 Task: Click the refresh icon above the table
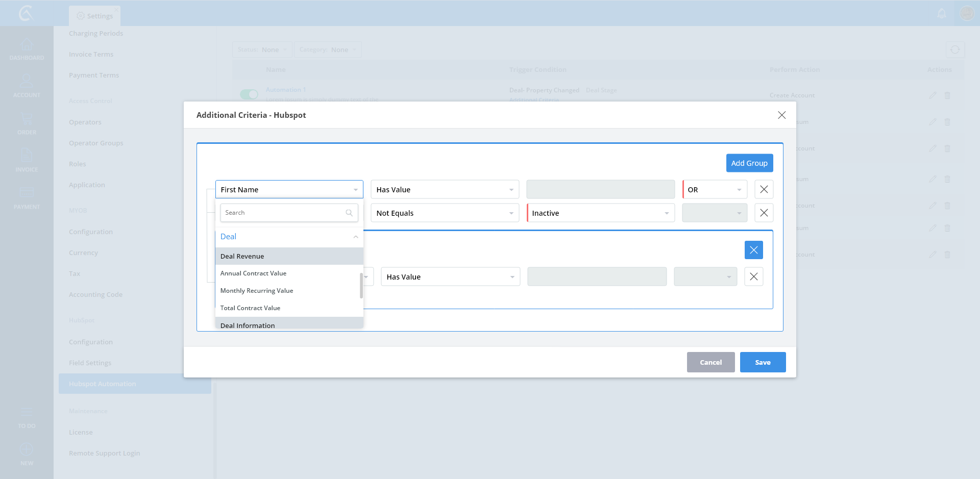click(955, 50)
